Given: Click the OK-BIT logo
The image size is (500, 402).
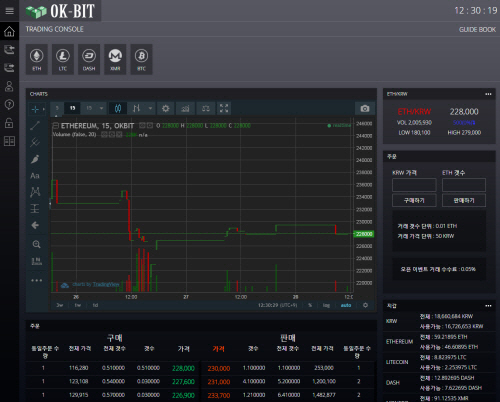Looking at the screenshot, I should 60,11.
